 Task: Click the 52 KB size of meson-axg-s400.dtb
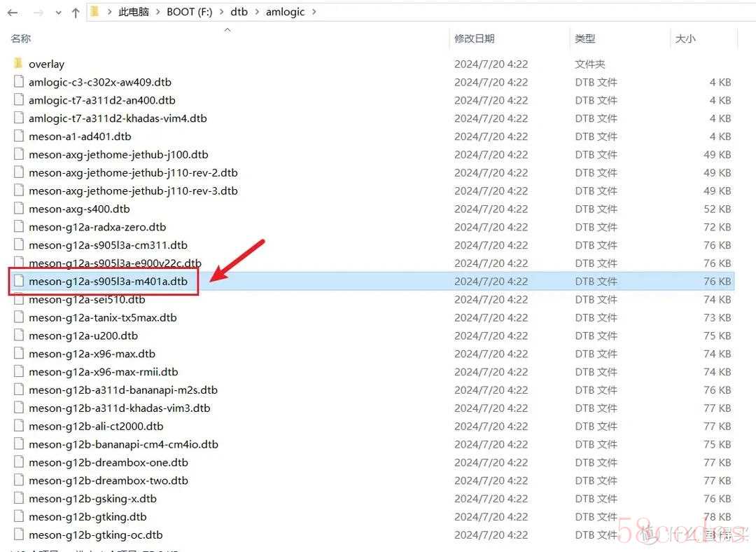(717, 209)
